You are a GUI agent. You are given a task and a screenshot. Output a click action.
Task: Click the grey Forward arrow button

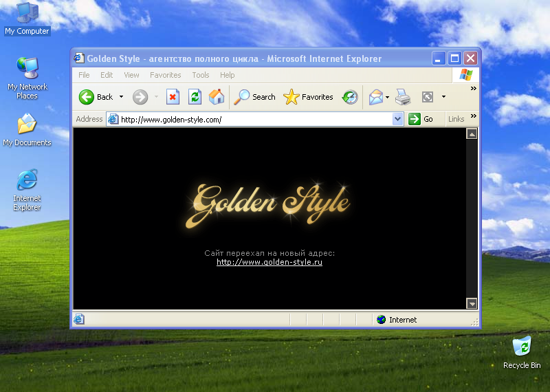[140, 97]
